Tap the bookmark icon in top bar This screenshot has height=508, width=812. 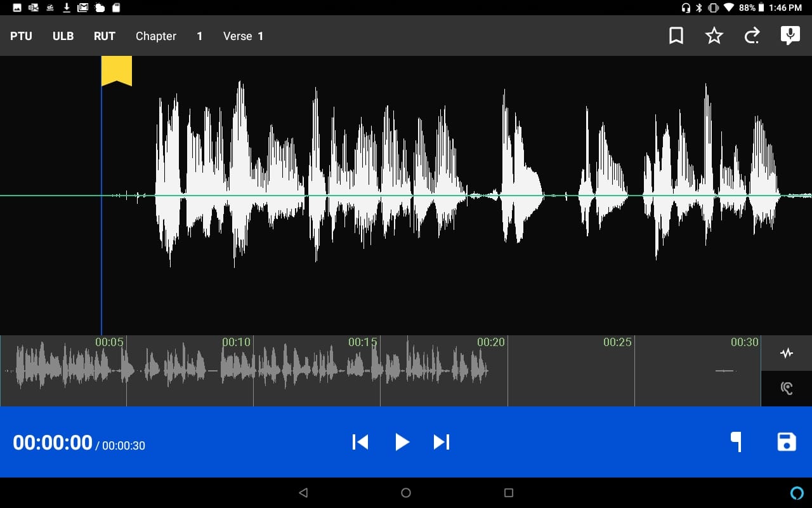click(x=676, y=36)
